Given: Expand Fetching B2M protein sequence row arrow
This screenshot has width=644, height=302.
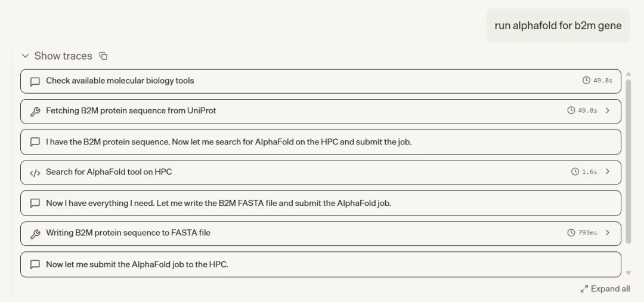Looking at the screenshot, I should (608, 110).
